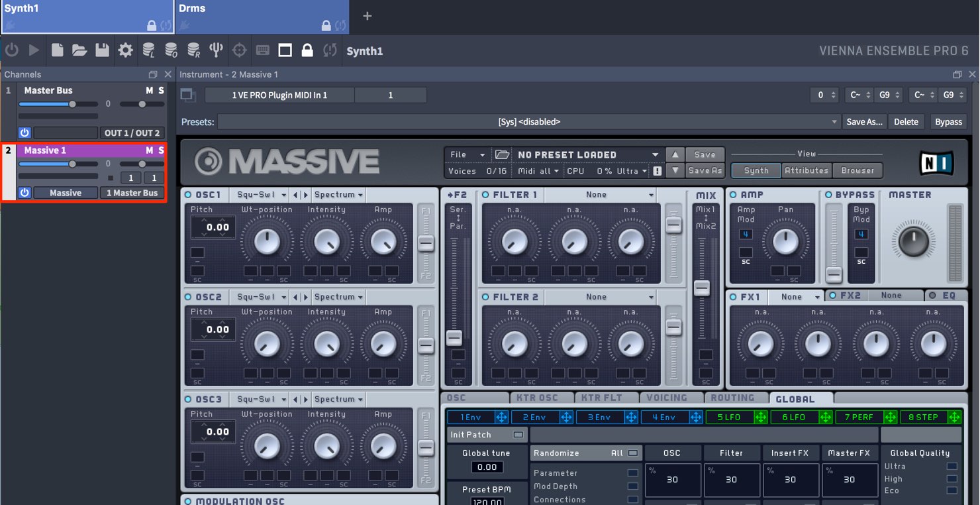Expand the Presets Sys disabled combo box
The width and height of the screenshot is (980, 505).
(x=529, y=122)
